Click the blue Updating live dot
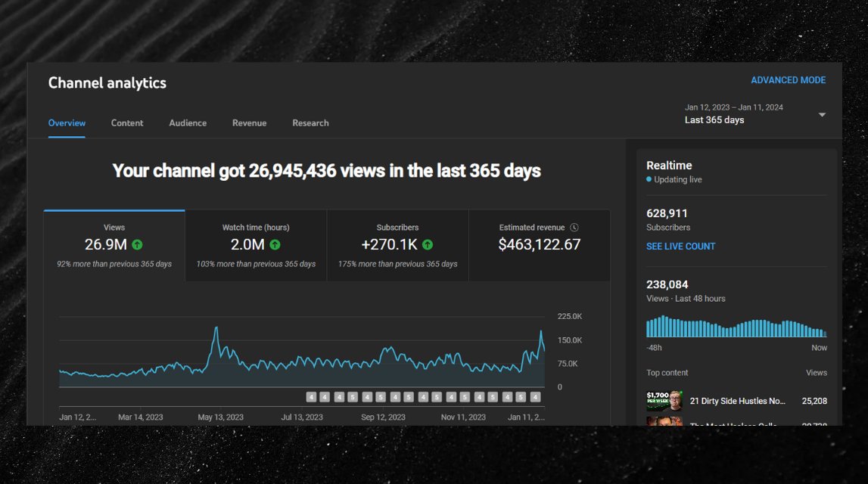Image resolution: width=868 pixels, height=484 pixels. [x=649, y=179]
